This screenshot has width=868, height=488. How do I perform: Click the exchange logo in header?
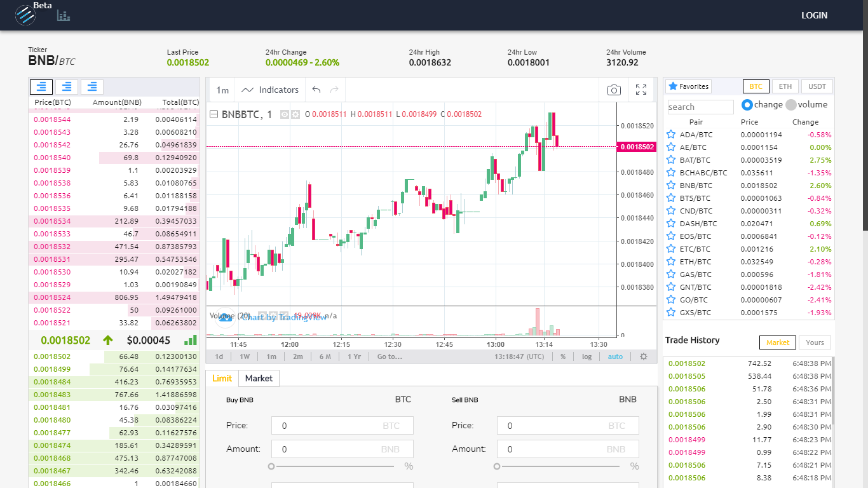[x=25, y=14]
